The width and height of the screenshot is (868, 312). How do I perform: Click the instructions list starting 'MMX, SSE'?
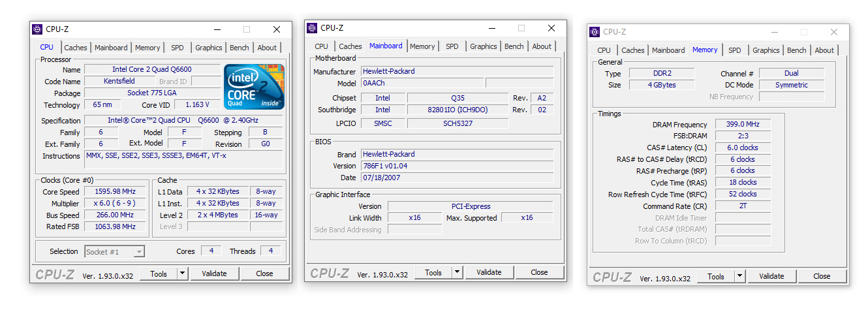(183, 159)
